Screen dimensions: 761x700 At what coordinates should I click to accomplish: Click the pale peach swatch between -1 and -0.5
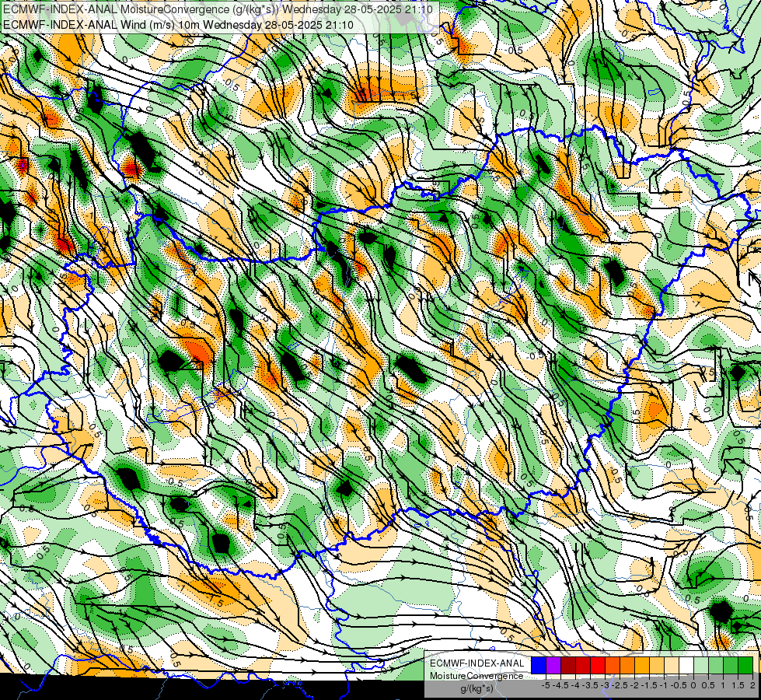tap(672, 666)
